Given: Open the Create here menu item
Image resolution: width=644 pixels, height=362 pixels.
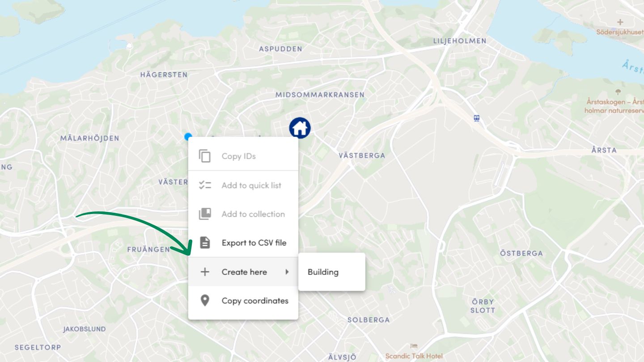Looking at the screenshot, I should point(243,272).
